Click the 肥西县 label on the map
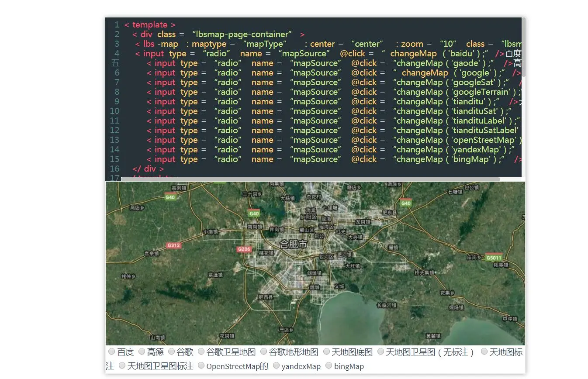588x379 pixels. (266, 297)
